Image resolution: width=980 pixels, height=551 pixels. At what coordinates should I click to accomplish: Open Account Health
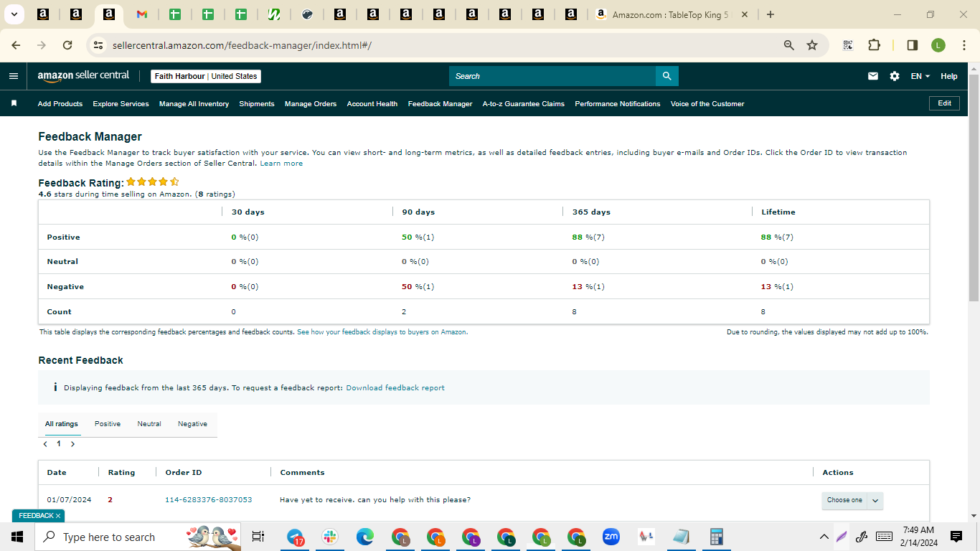pos(372,104)
